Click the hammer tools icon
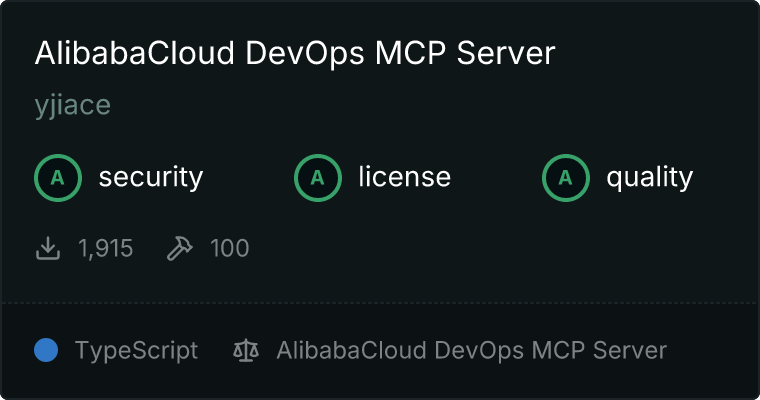760x400 pixels. click(x=180, y=248)
